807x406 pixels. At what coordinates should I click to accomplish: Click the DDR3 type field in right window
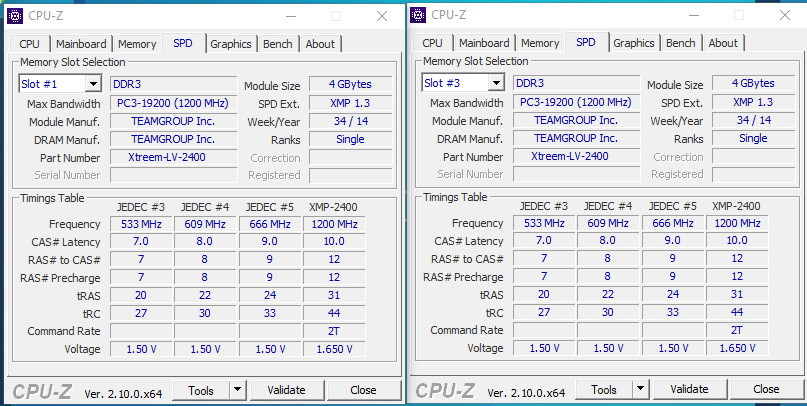(576, 83)
